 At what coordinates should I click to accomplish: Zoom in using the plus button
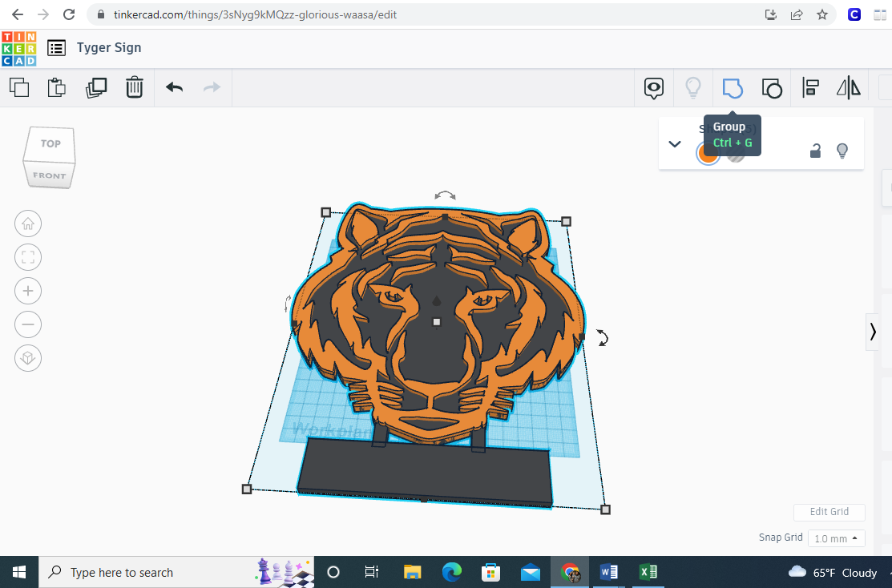pyautogui.click(x=28, y=291)
